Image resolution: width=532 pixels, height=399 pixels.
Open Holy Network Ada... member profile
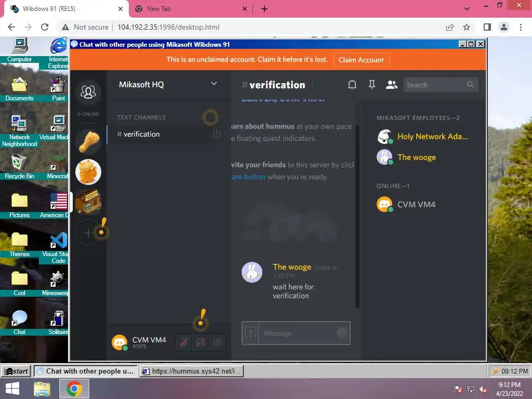coord(422,137)
